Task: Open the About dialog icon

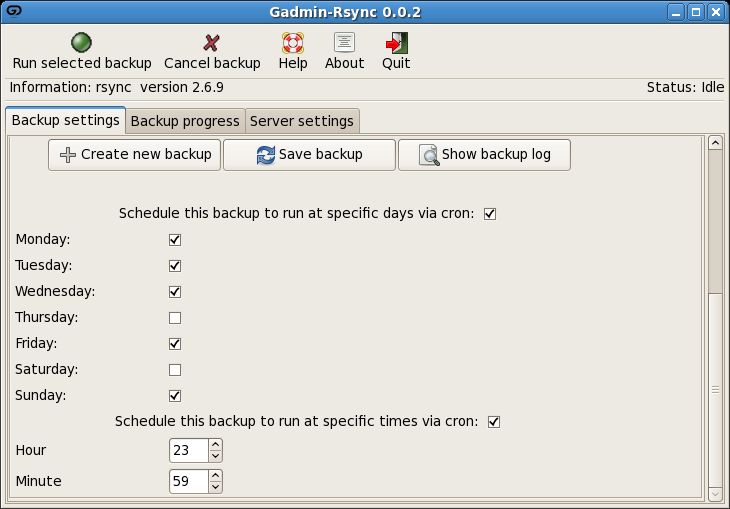Action: (345, 42)
